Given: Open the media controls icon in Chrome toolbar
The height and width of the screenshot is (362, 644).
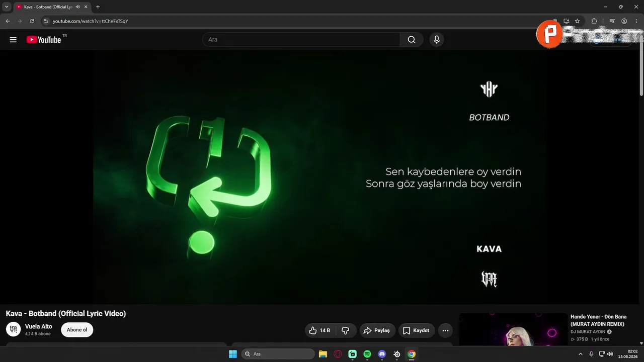Looking at the screenshot, I should pos(612,21).
